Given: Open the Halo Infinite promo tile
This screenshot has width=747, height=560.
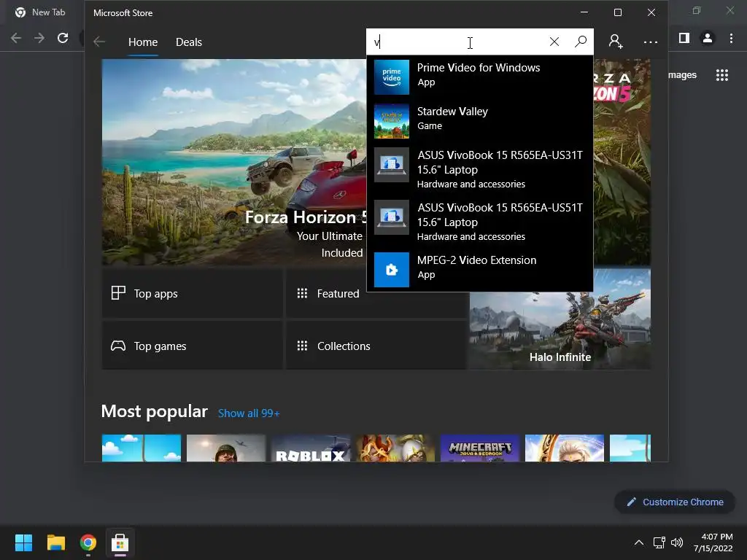Looking at the screenshot, I should [x=560, y=330].
